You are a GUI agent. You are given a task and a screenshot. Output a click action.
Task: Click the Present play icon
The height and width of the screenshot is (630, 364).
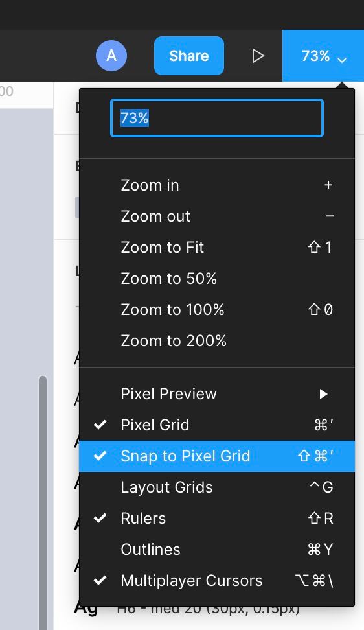click(x=258, y=56)
